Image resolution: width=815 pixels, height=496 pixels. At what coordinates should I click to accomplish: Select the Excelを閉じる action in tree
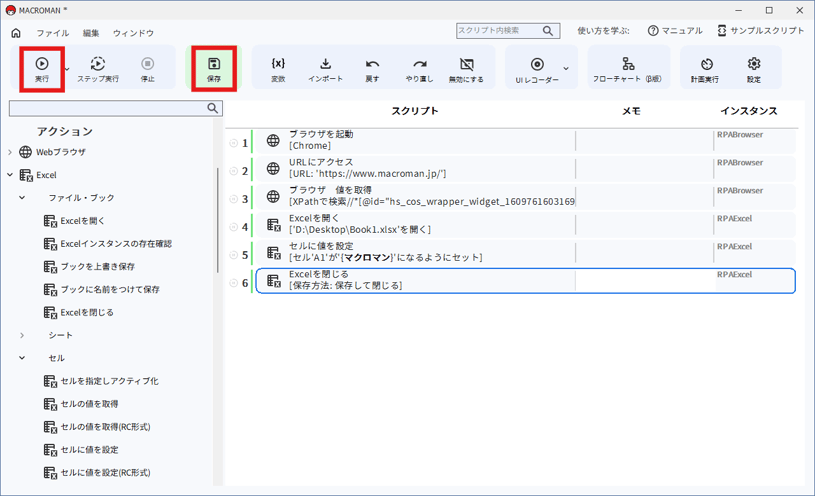coord(78,312)
